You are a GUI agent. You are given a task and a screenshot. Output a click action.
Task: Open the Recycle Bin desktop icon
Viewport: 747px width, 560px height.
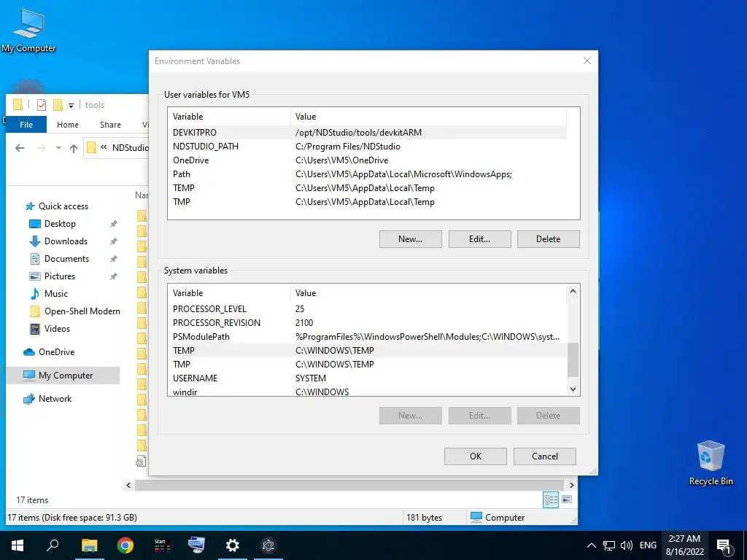click(x=711, y=463)
